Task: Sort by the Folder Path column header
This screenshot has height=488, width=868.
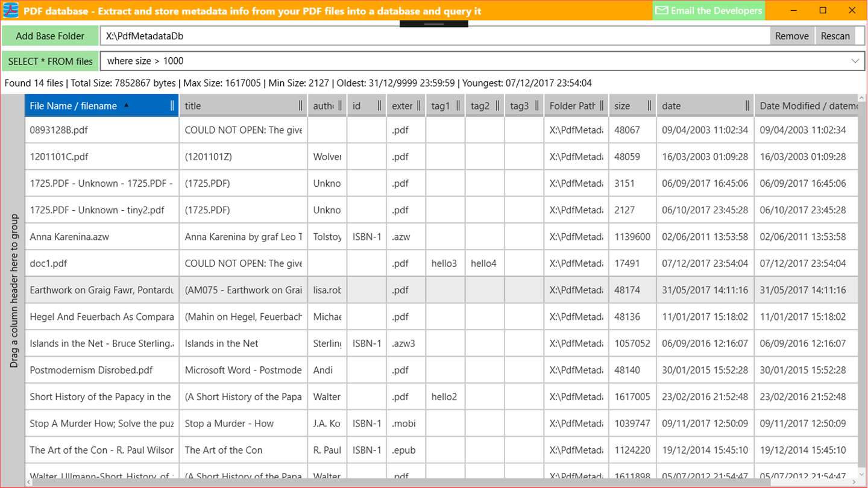Action: [x=572, y=105]
